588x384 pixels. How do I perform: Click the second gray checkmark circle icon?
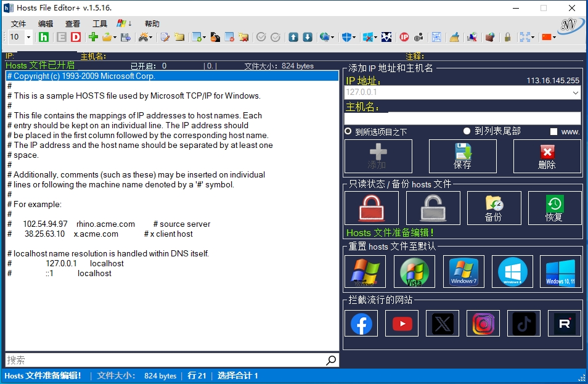(276, 37)
